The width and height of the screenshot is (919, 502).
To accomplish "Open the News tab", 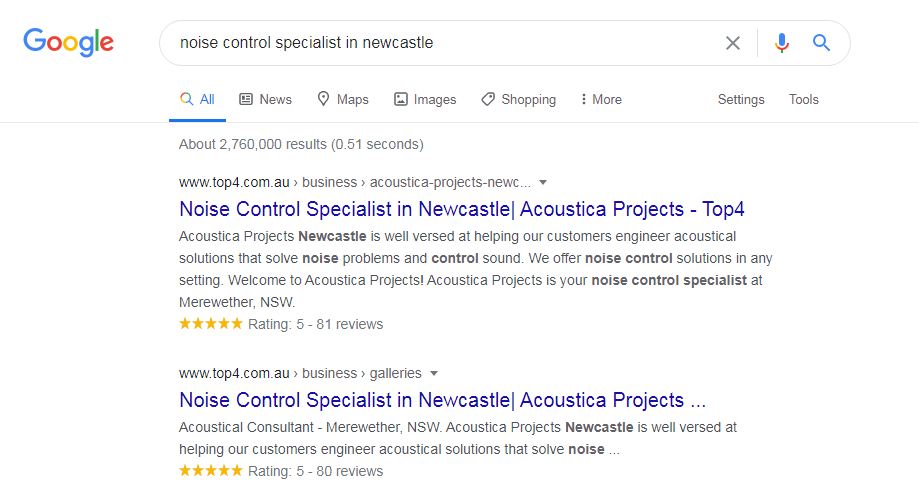I will pyautogui.click(x=265, y=99).
